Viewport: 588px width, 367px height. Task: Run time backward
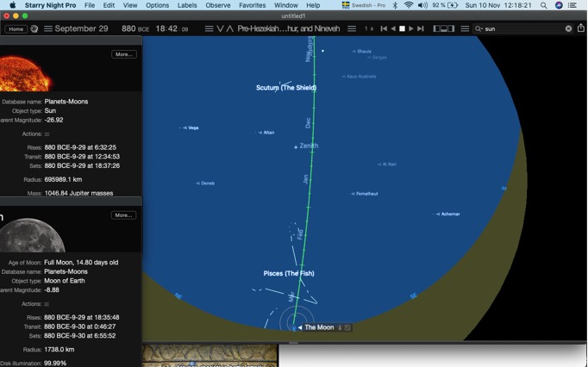(393, 29)
